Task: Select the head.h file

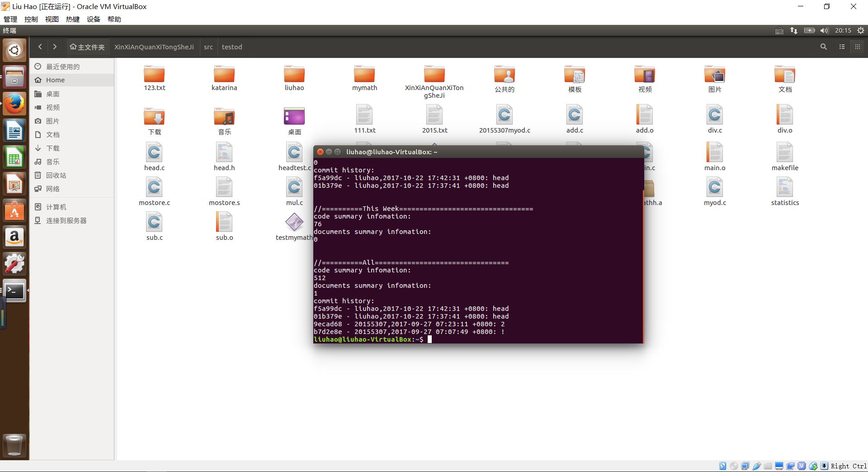Action: pos(224,157)
